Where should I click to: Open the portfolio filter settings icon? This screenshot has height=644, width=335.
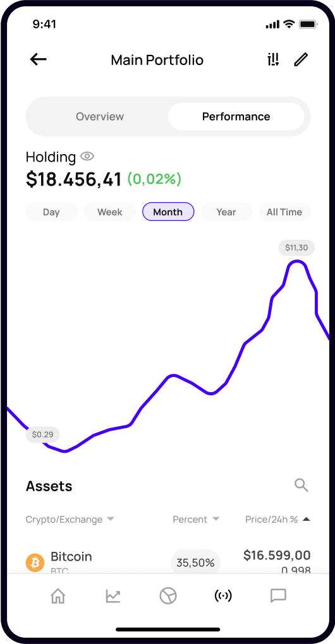[273, 60]
